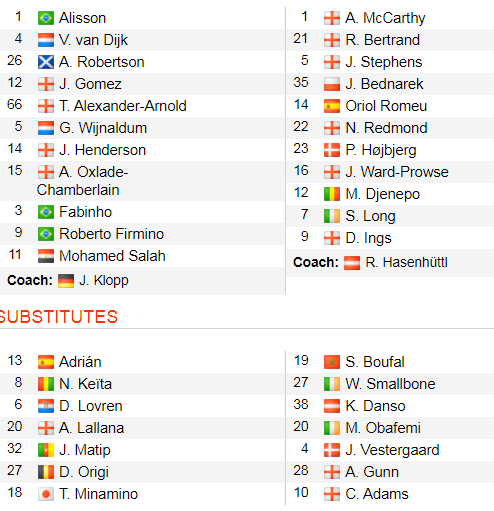Click the Japan flag beside T. Minamino
Screen dimensions: 494x511
tap(46, 494)
